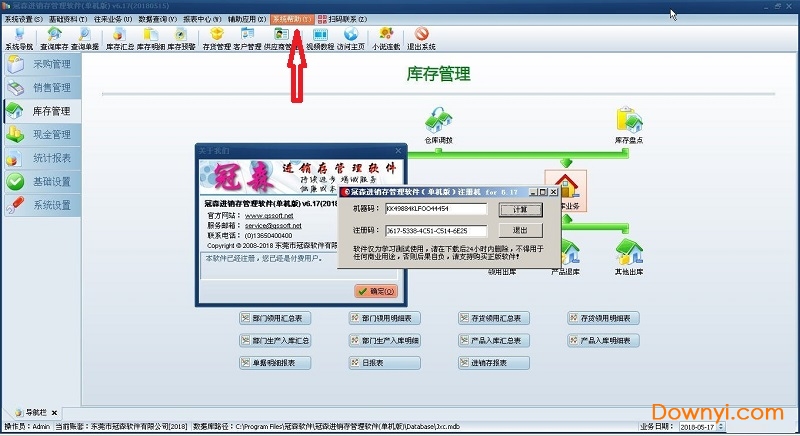Select 销售管理 in the sidebar
Viewport: 800px width, 436px height.
(x=42, y=88)
